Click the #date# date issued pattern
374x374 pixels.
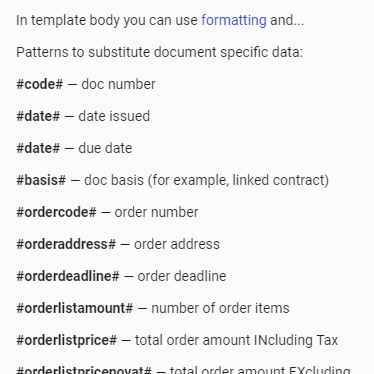(x=38, y=116)
